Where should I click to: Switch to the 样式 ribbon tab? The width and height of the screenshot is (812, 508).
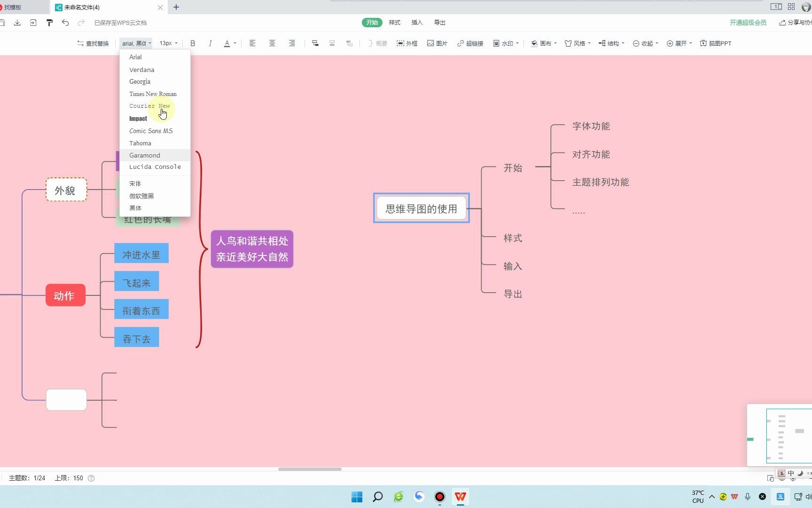pos(394,22)
